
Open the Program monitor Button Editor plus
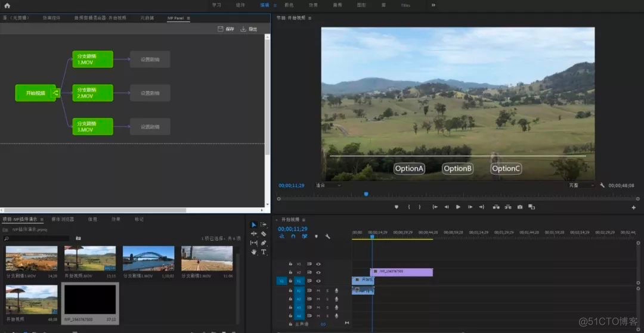point(634,207)
